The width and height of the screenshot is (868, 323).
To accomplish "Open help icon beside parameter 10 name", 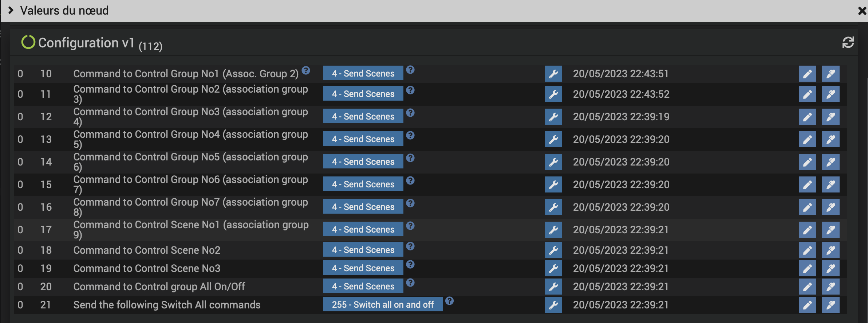I will (x=306, y=70).
